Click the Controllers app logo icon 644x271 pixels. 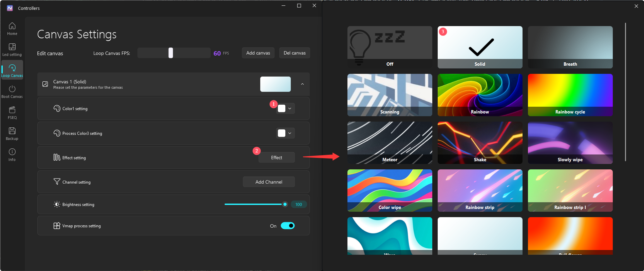click(x=10, y=8)
